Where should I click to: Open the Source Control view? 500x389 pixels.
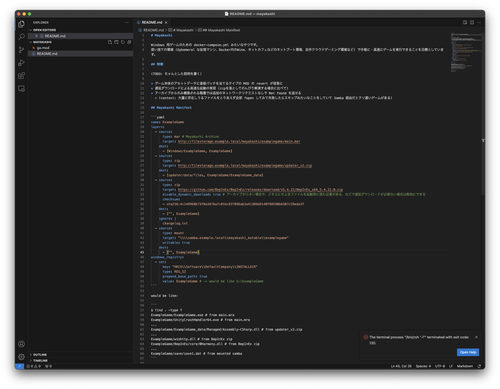click(x=21, y=50)
